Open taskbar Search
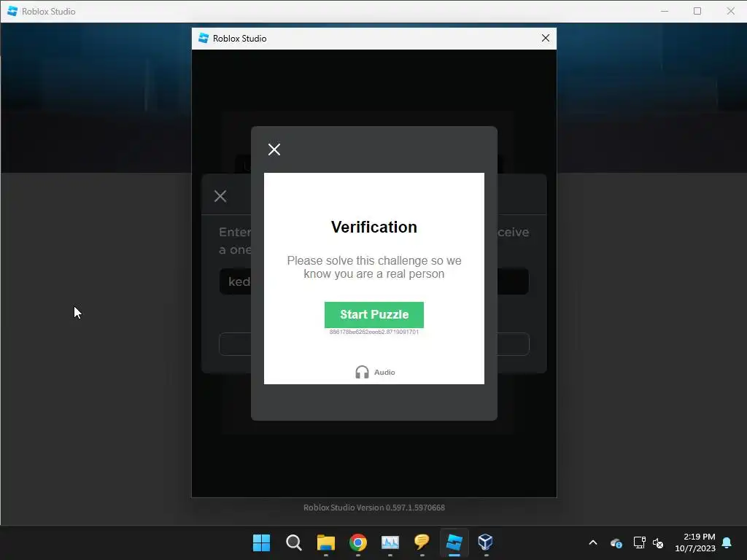Image resolution: width=747 pixels, height=560 pixels. [x=293, y=542]
